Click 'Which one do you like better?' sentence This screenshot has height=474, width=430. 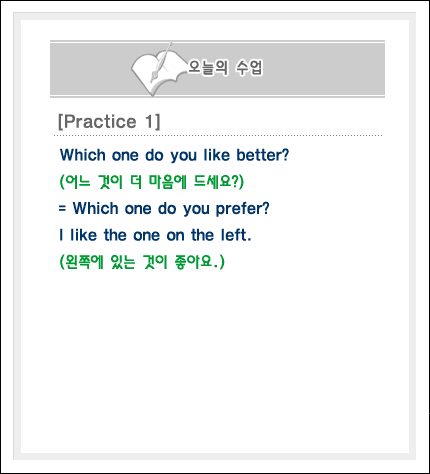(x=174, y=155)
